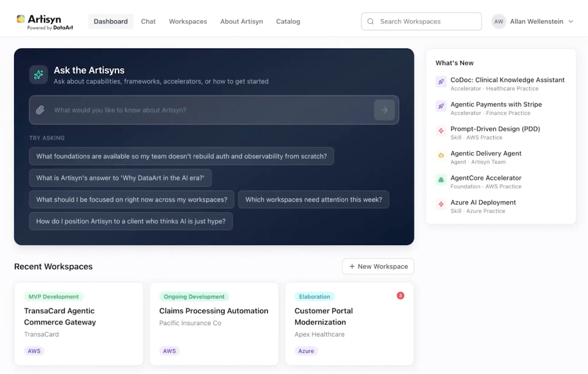Click the robot icon for Agentic Delivery Agent
Viewport: 588px width, 374px height.
pos(441,155)
